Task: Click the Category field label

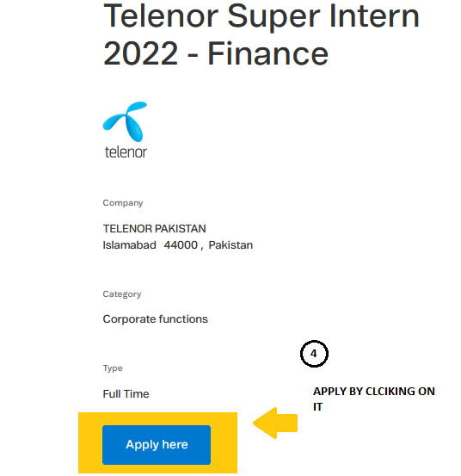Action: click(x=122, y=294)
